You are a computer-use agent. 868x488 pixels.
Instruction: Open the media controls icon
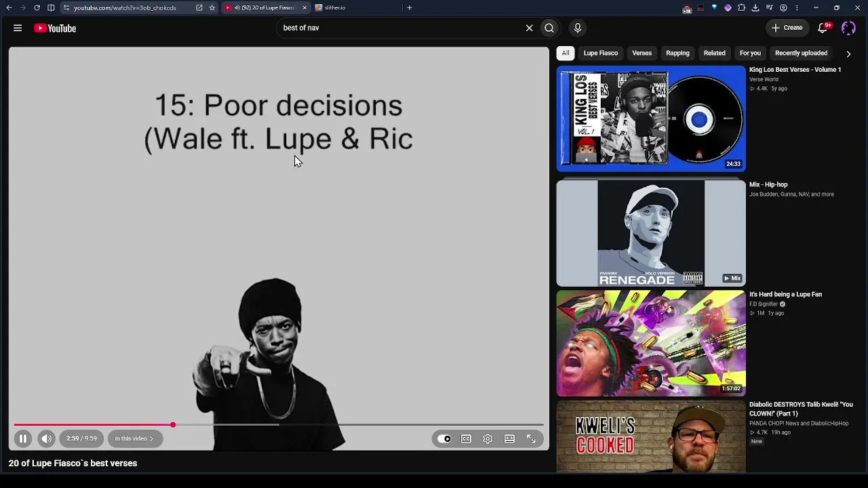[770, 7]
